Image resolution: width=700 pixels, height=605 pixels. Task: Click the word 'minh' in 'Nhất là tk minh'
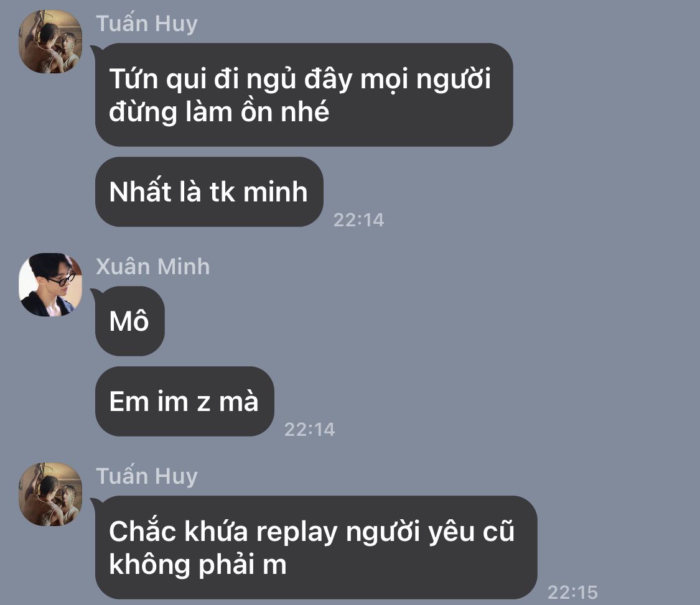pos(276,192)
